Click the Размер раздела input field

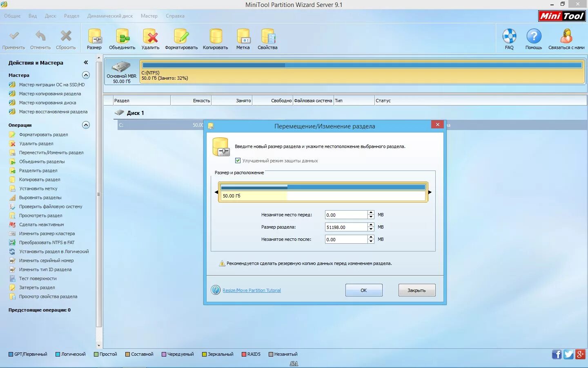pyautogui.click(x=346, y=227)
